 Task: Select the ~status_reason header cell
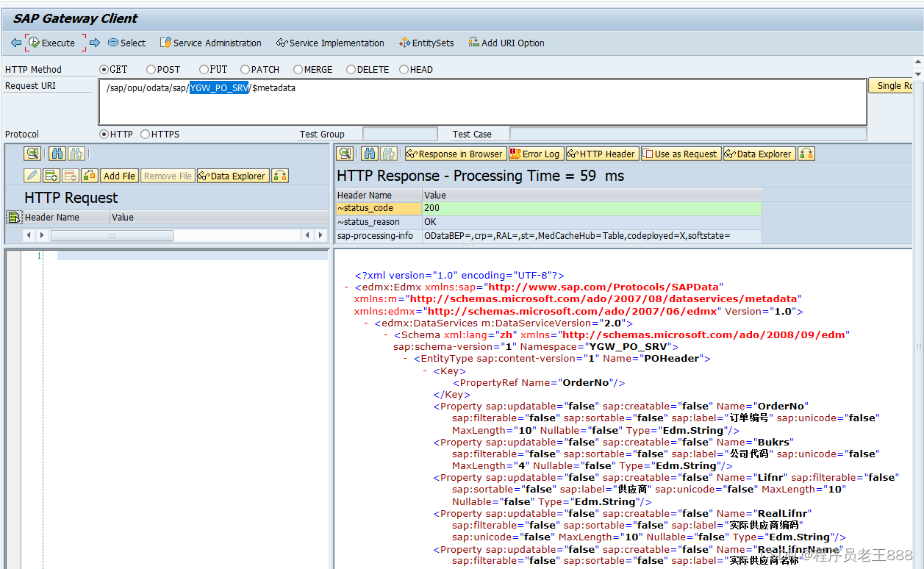coord(379,222)
